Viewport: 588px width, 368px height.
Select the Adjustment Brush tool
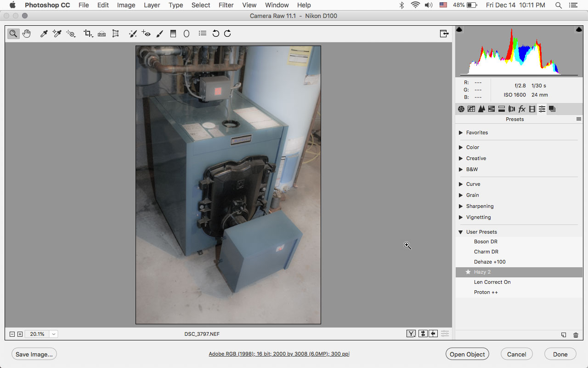coord(159,34)
